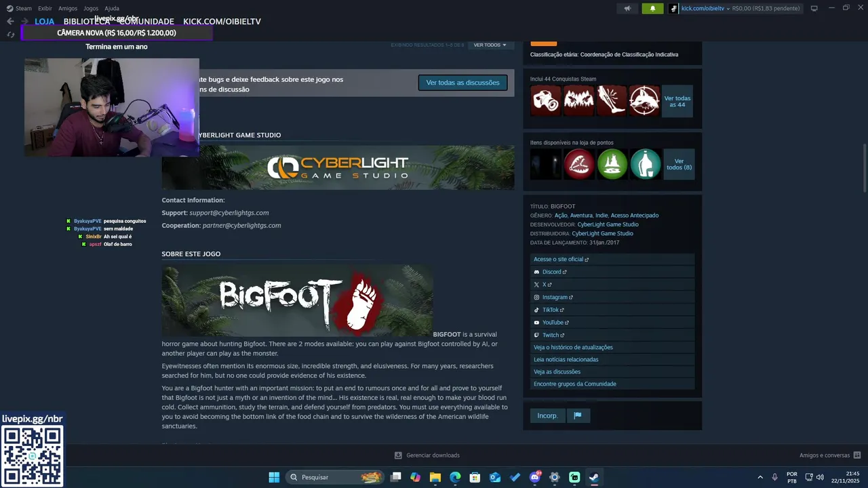Open Task View in the taskbar
Image resolution: width=868 pixels, height=488 pixels.
click(x=396, y=477)
